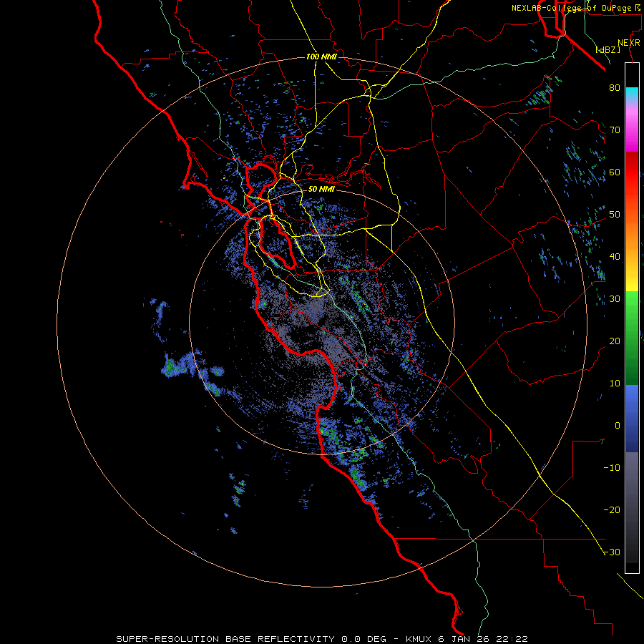Click the -30 value on the dBZ scale
This screenshot has width=644, height=644.
click(x=612, y=552)
